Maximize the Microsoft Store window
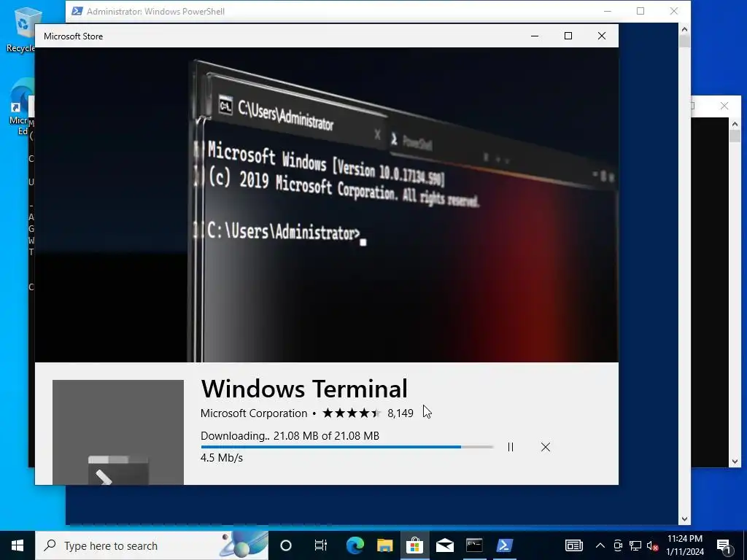747x560 pixels. (x=568, y=36)
